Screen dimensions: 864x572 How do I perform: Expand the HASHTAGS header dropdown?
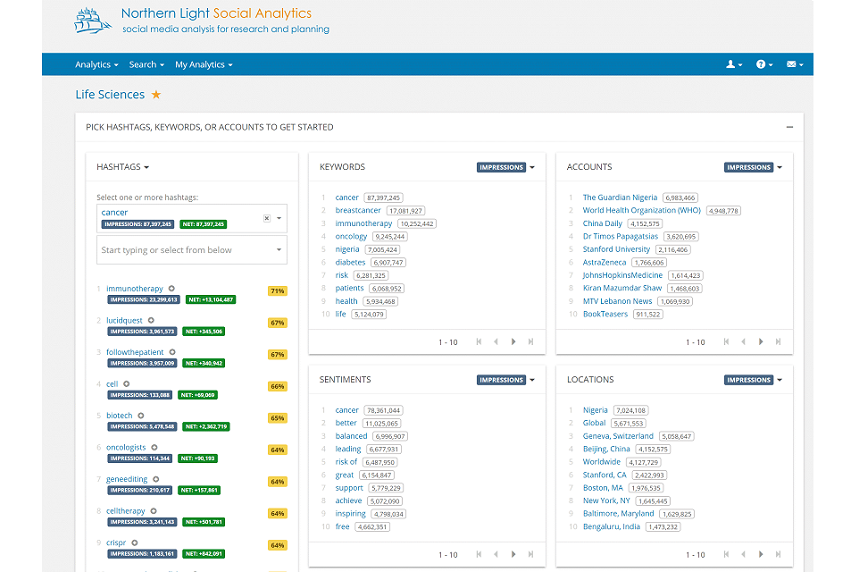pyautogui.click(x=122, y=167)
